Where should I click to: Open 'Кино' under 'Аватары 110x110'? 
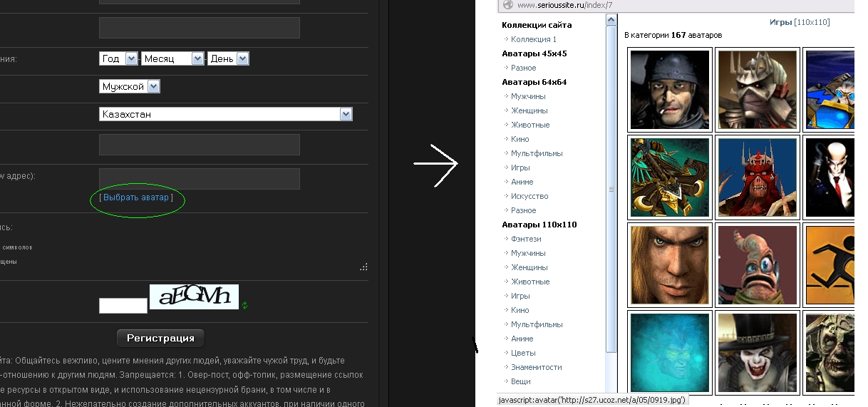pos(520,310)
